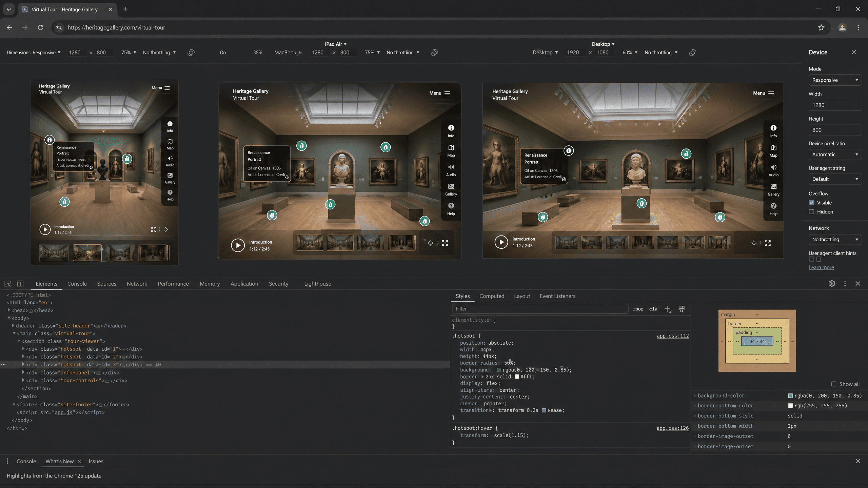Click Help icon in Desktop preview sidebar

point(773,206)
